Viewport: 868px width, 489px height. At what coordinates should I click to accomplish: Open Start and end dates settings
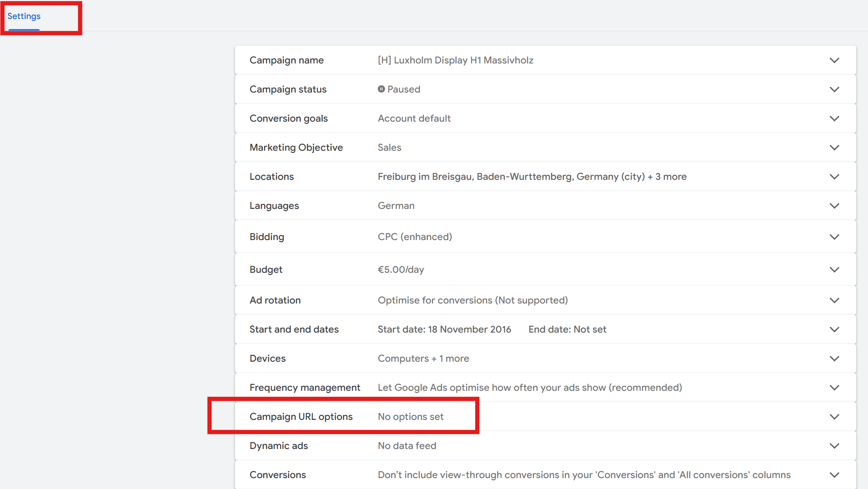pyautogui.click(x=834, y=329)
